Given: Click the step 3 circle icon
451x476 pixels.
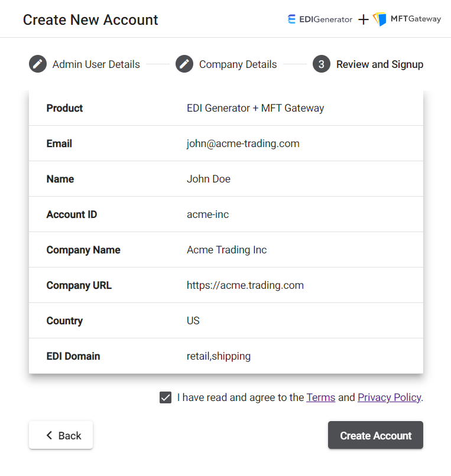Looking at the screenshot, I should pos(321,64).
